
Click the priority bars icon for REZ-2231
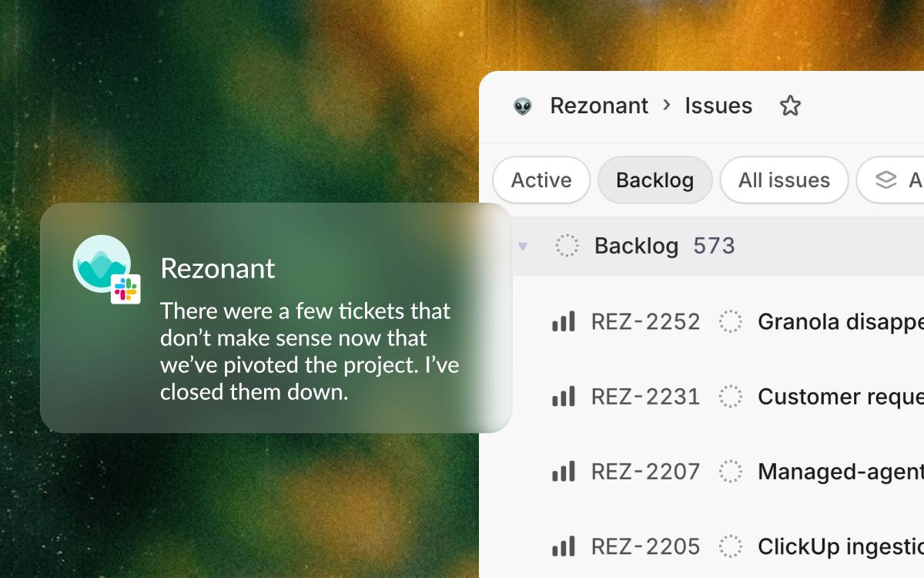[x=564, y=396]
